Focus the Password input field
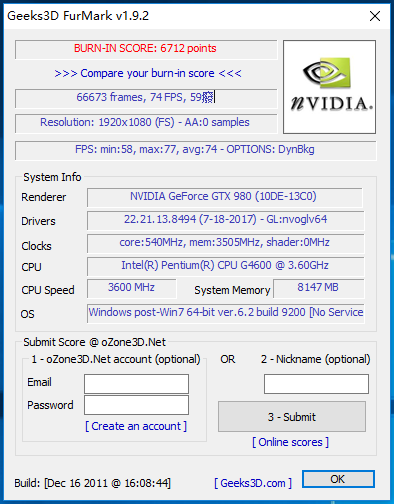The height and width of the screenshot is (504, 394). pyautogui.click(x=136, y=405)
